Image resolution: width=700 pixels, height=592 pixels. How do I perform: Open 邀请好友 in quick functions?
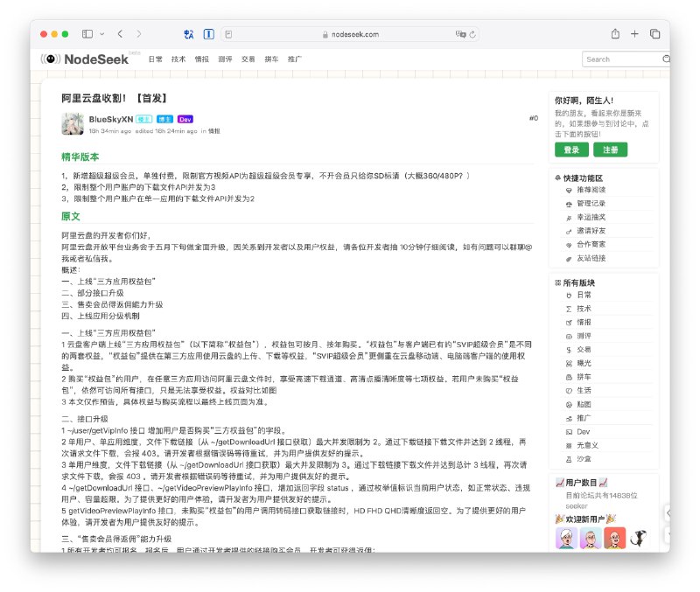pos(591,231)
